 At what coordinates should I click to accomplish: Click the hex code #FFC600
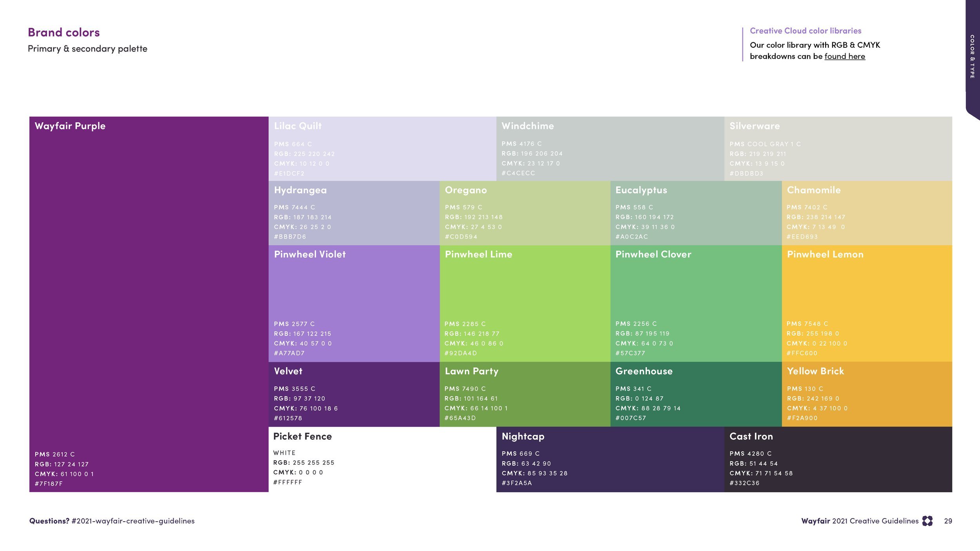802,353
